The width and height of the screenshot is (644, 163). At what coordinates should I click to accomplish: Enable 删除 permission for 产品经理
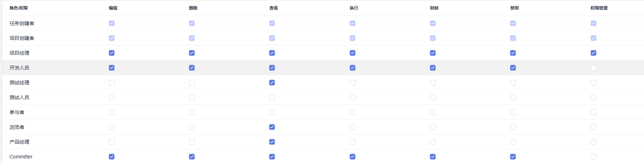coord(192,142)
